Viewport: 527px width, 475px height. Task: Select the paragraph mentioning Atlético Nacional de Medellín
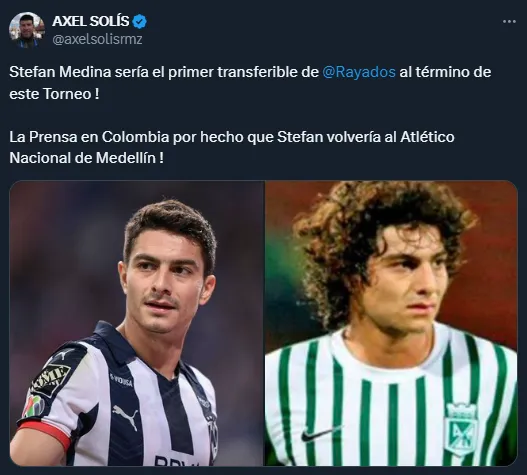click(x=232, y=147)
